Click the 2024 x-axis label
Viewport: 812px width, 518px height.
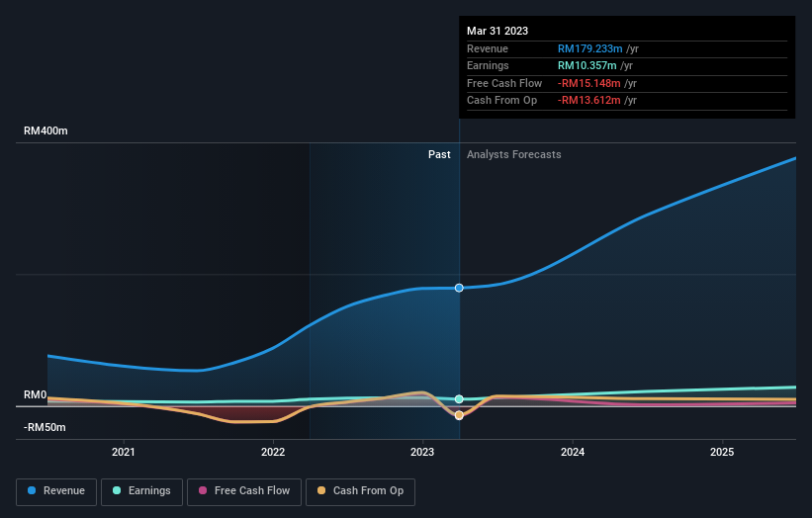573,453
